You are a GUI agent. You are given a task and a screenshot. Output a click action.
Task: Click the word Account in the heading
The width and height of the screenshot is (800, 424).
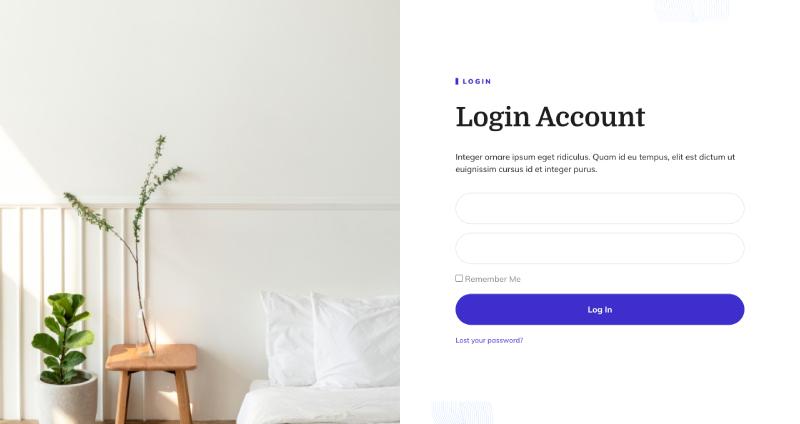pyautogui.click(x=590, y=117)
